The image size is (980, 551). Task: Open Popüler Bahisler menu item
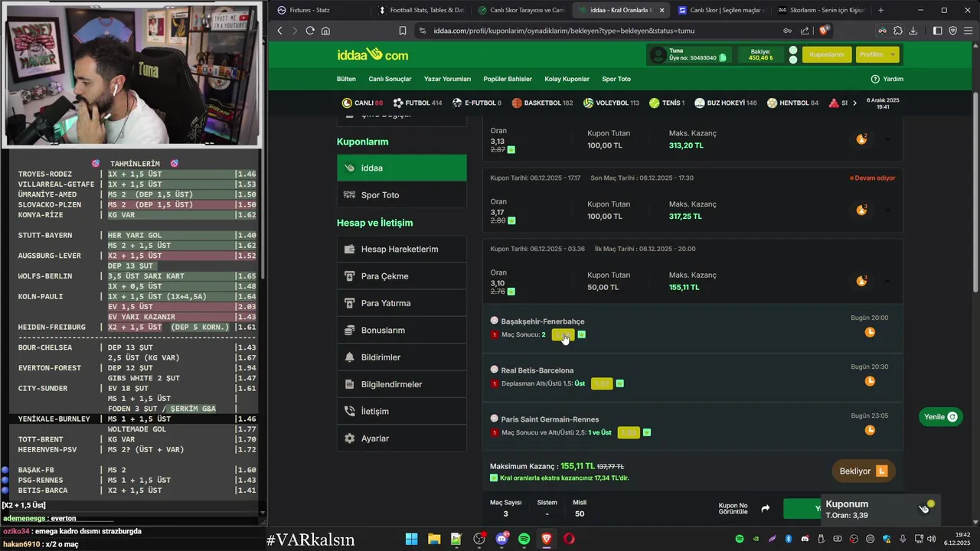pyautogui.click(x=508, y=79)
